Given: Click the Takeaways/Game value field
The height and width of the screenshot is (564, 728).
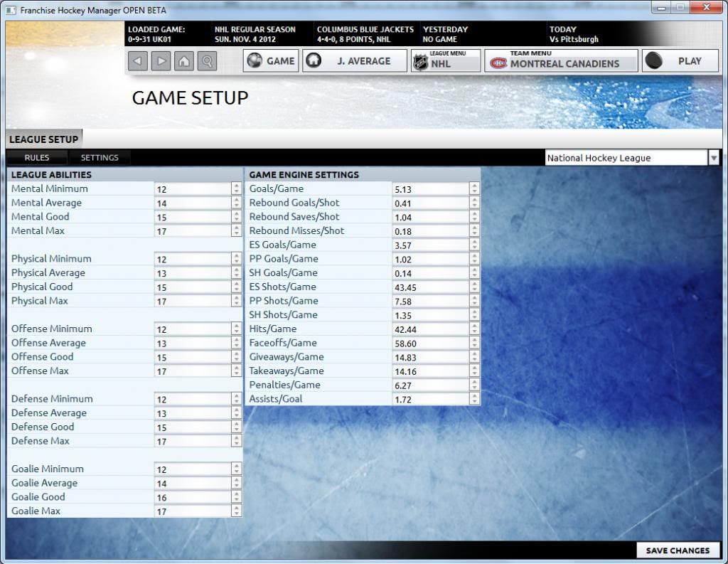Looking at the screenshot, I should tap(430, 371).
